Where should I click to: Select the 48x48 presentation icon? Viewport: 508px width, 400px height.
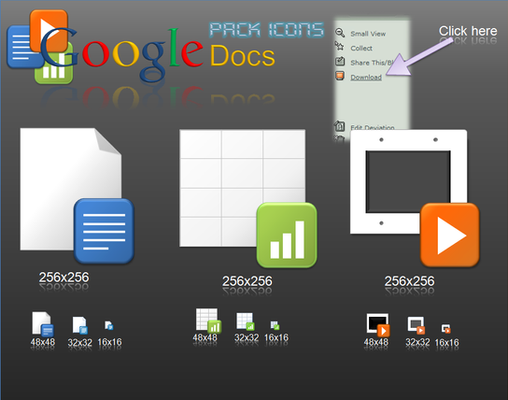[x=378, y=325]
